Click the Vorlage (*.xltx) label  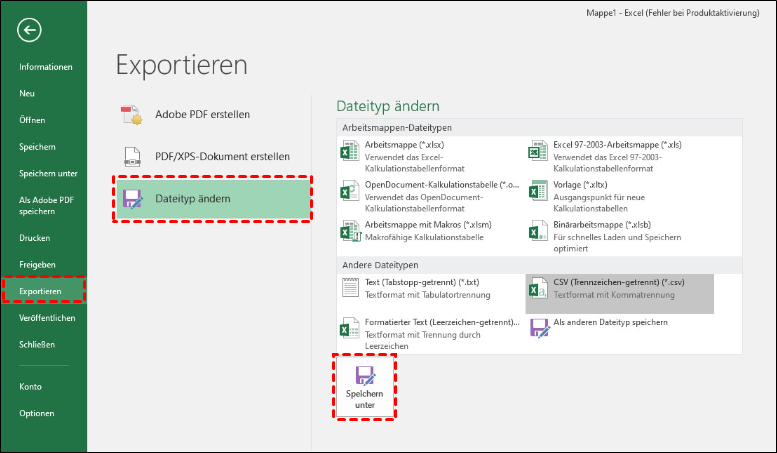click(580, 185)
